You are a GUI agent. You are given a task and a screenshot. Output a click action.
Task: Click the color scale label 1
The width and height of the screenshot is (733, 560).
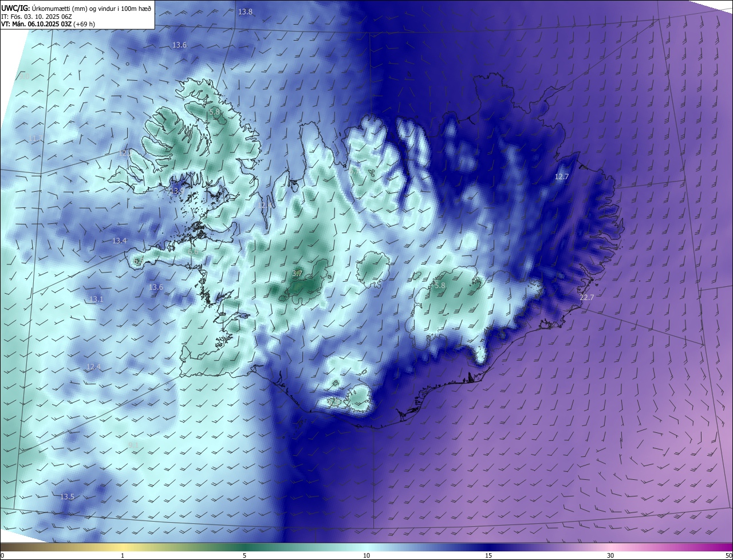coord(123,555)
